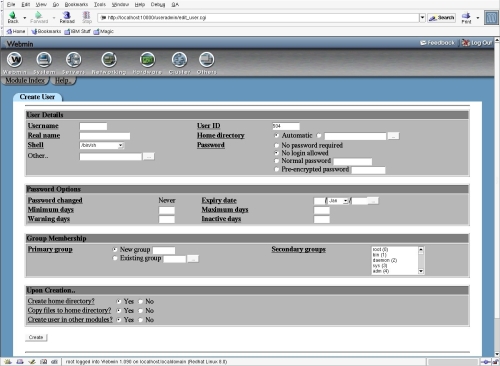The width and height of the screenshot is (500, 366).
Task: Browse existing groups with ... button
Action: 193,259
